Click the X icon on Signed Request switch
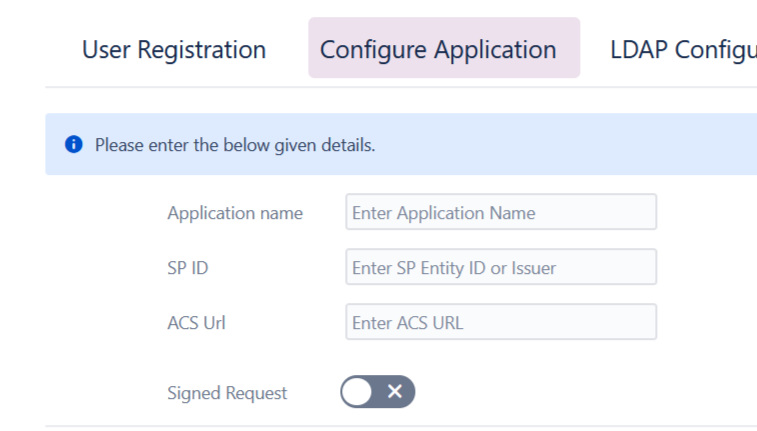 pos(395,392)
